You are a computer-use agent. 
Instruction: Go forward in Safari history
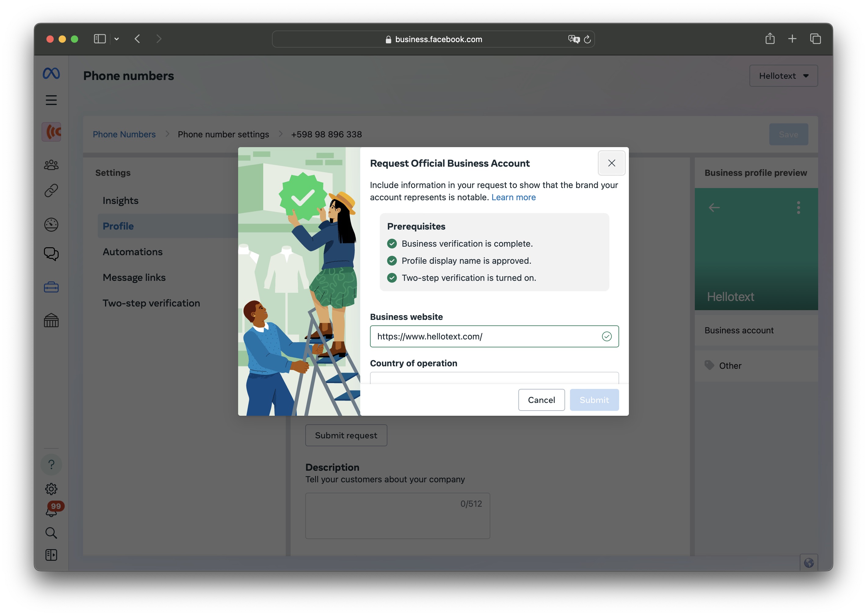tap(159, 39)
